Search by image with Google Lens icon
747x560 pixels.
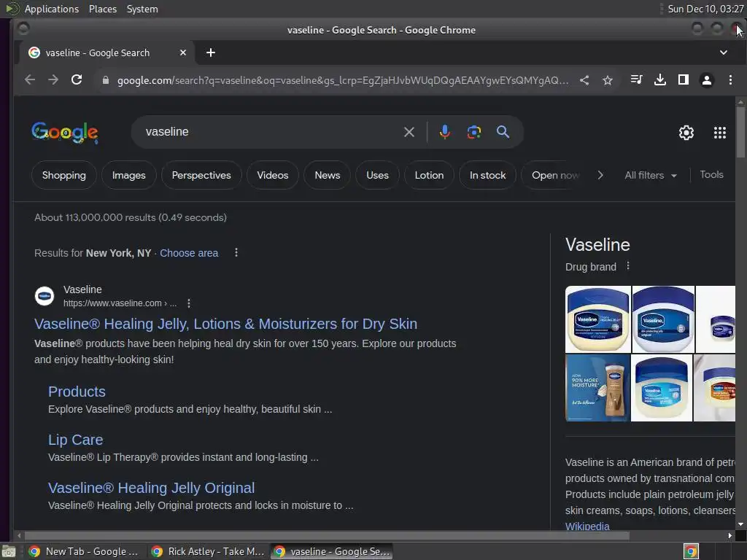click(x=474, y=132)
